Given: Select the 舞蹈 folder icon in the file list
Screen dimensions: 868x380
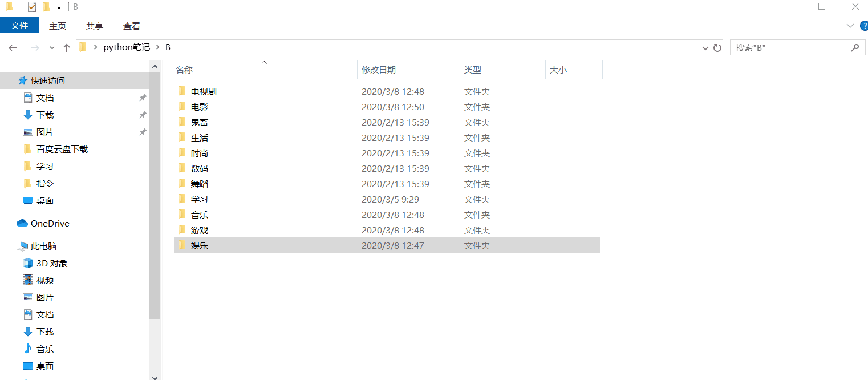Looking at the screenshot, I should (x=182, y=183).
